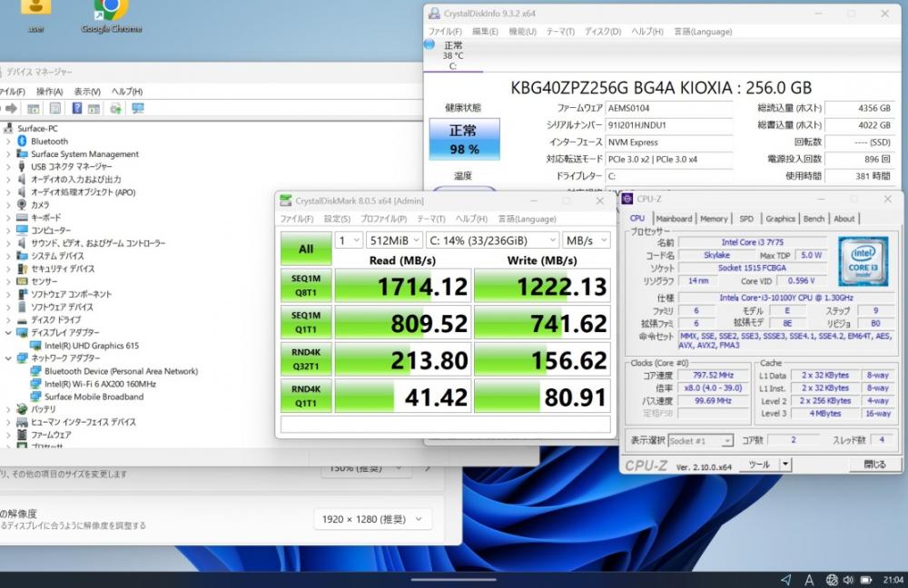Click the empty comment box below CrystalDiskMark results

(445, 425)
